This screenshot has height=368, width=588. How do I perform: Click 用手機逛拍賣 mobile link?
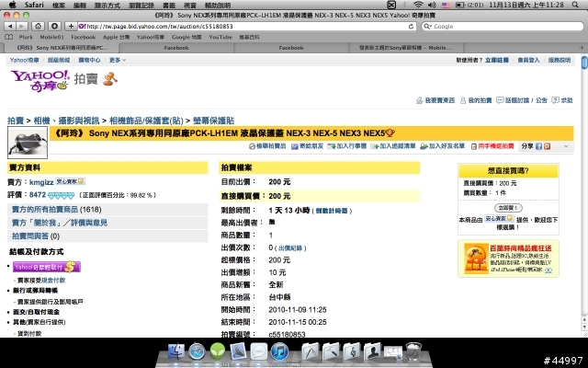492,146
